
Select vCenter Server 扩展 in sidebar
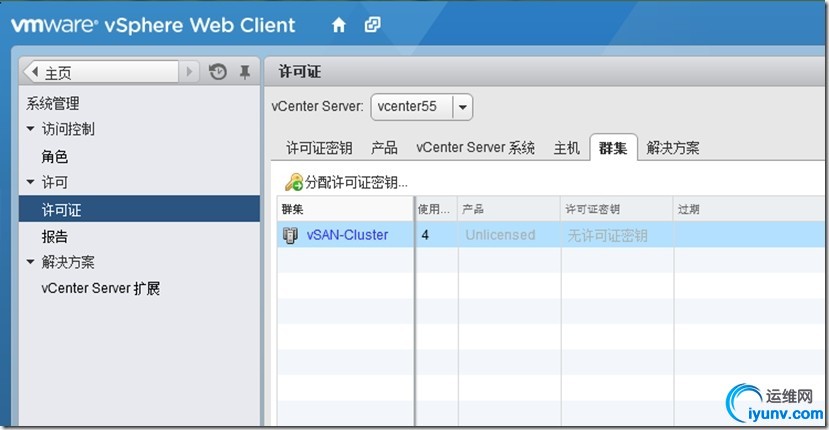coord(101,289)
